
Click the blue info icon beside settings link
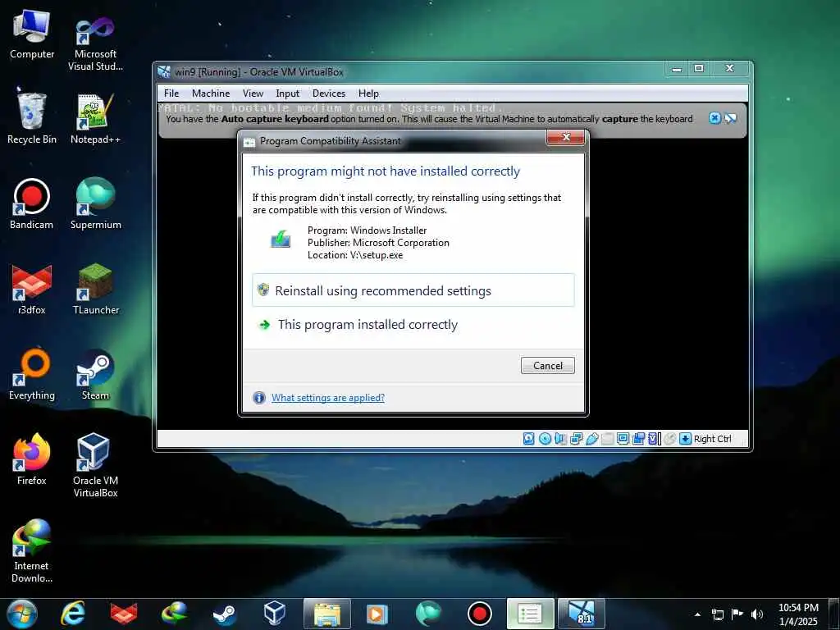258,398
